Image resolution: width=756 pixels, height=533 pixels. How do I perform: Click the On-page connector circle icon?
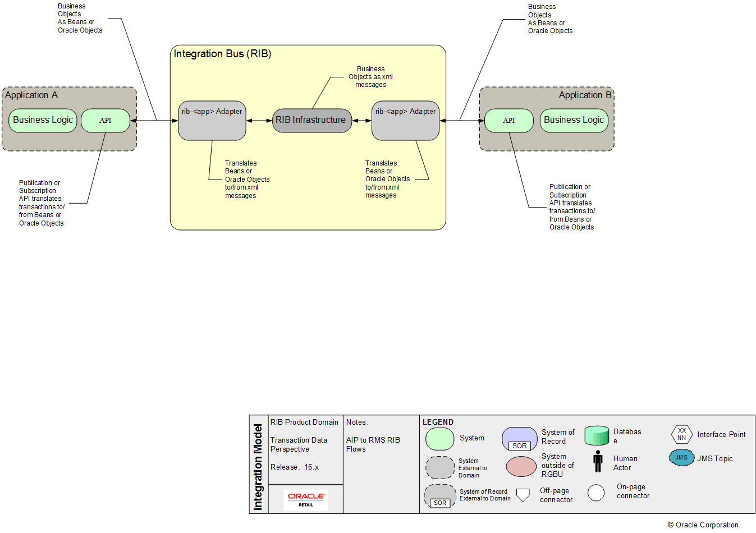pos(596,493)
